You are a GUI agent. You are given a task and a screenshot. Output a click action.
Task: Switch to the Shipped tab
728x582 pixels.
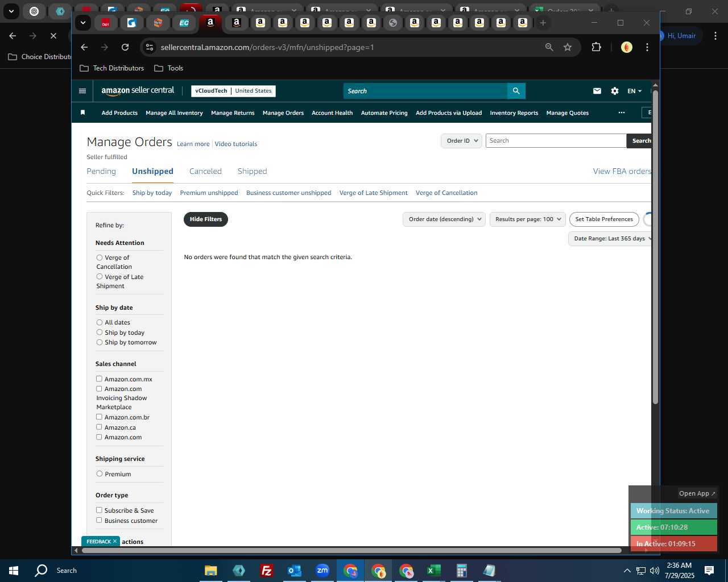point(252,171)
